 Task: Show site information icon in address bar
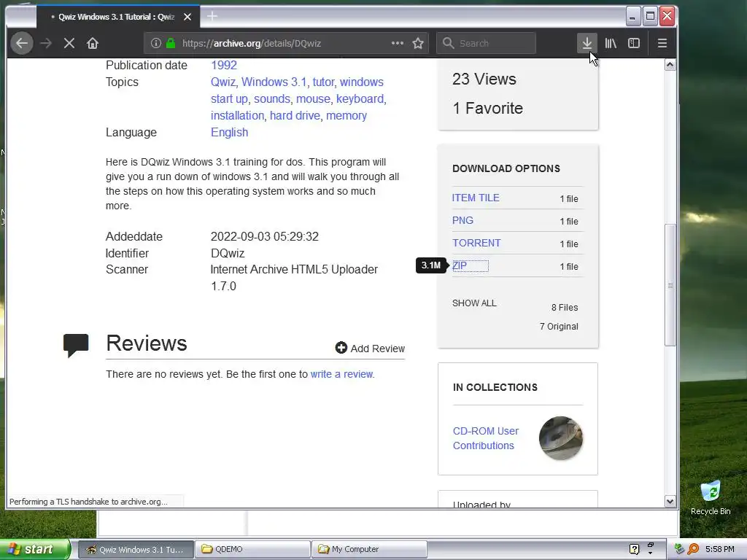156,43
